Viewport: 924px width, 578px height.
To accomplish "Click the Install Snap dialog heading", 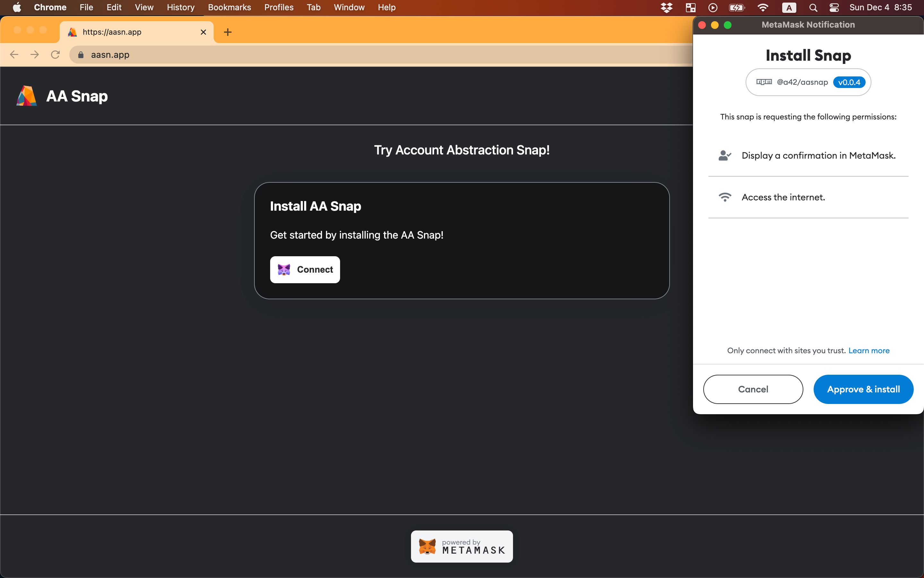I will 808,56.
